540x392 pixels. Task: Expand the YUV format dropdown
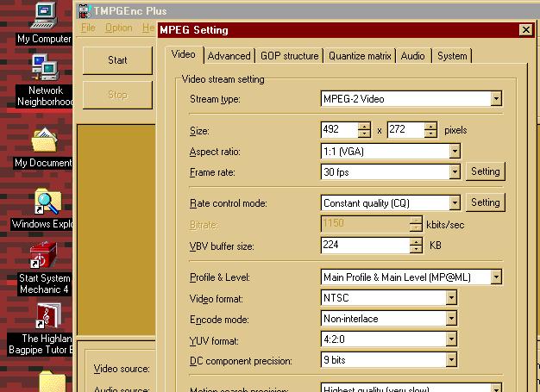coord(451,339)
